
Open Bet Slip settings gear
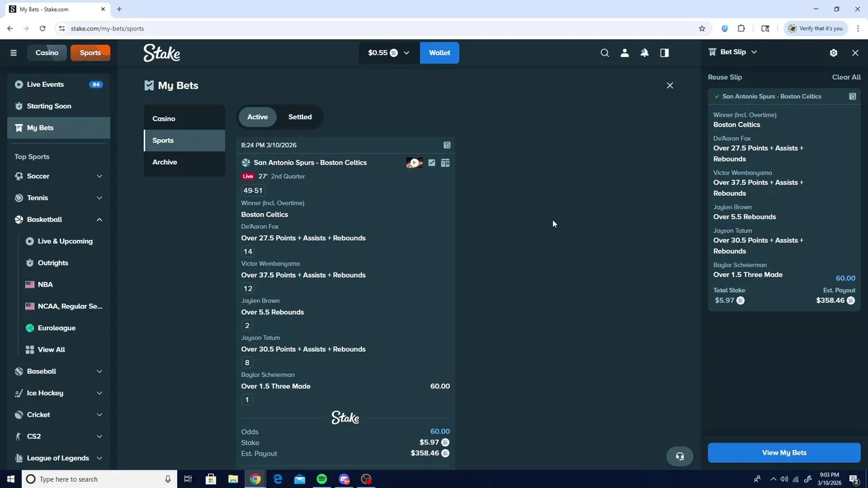tap(833, 53)
